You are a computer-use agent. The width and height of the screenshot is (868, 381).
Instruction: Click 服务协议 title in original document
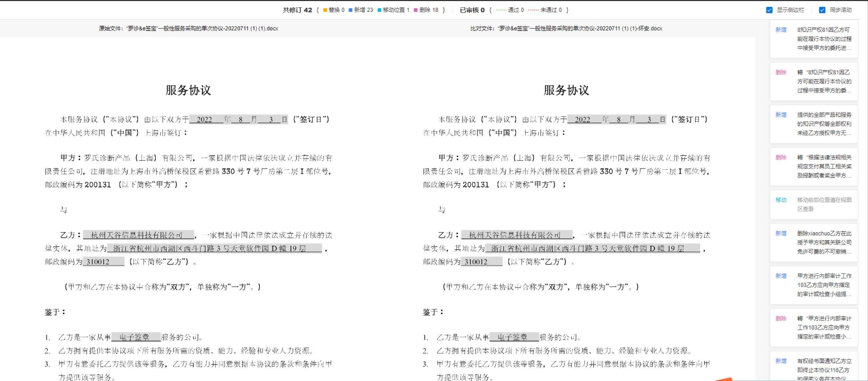click(188, 90)
